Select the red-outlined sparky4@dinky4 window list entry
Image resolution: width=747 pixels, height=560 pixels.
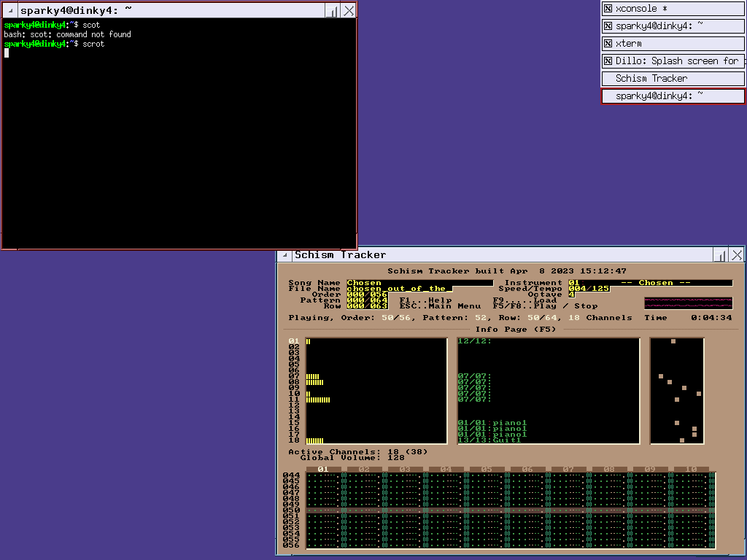673,96
